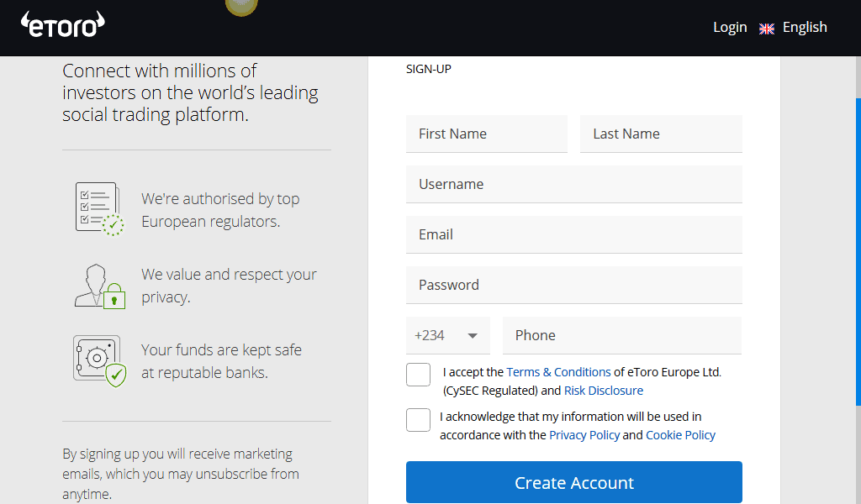Image resolution: width=861 pixels, height=504 pixels.
Task: Click the Login menu item
Action: [x=730, y=28]
